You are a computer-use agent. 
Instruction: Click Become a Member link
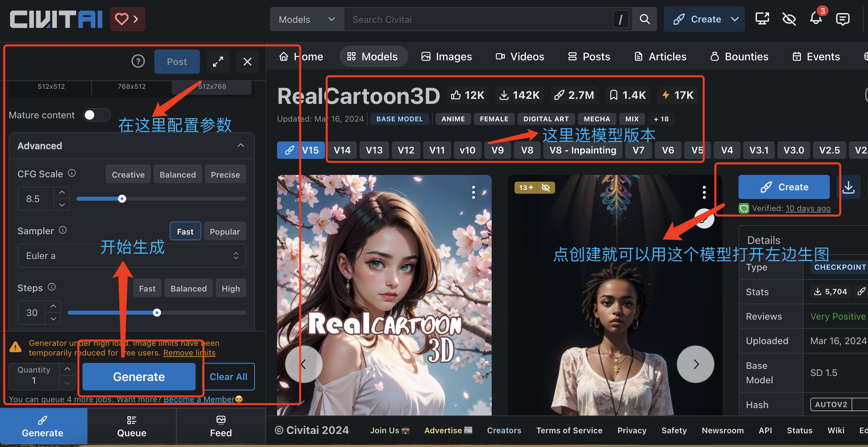(x=199, y=399)
